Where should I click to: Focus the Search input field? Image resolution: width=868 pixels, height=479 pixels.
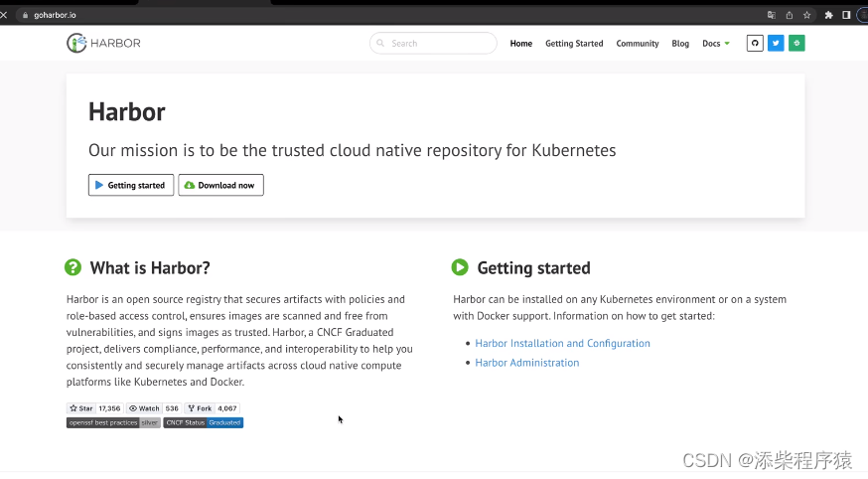coord(433,43)
